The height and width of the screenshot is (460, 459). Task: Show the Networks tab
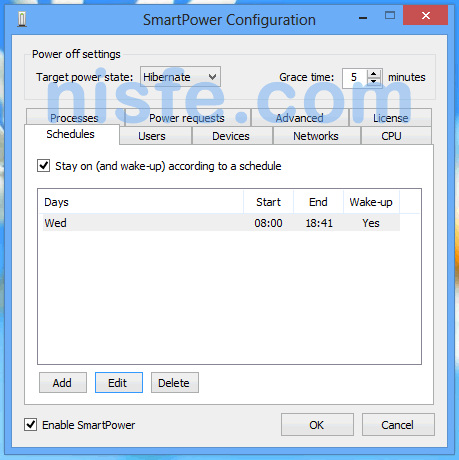coord(317,136)
